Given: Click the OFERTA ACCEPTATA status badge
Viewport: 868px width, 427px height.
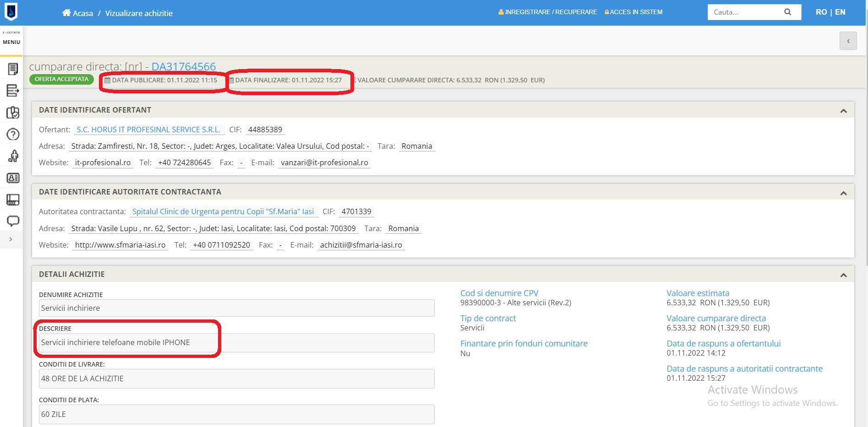Looking at the screenshot, I should tap(61, 79).
